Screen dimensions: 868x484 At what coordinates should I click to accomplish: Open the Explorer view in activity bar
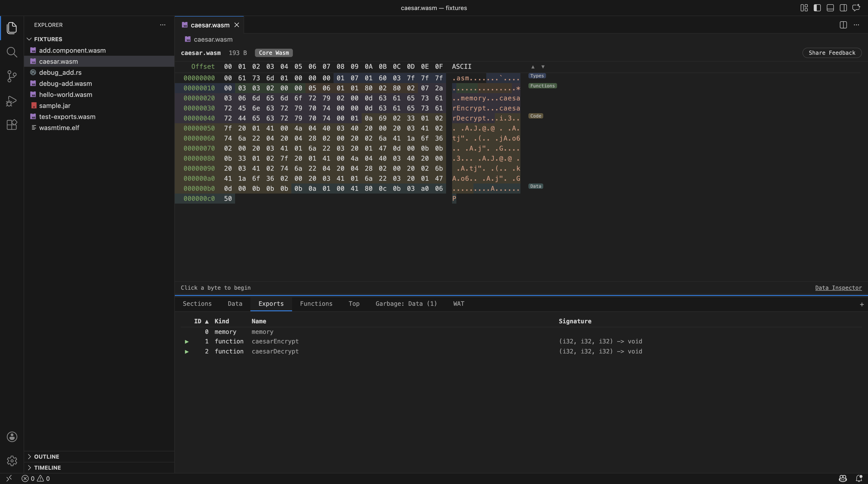[x=12, y=28]
